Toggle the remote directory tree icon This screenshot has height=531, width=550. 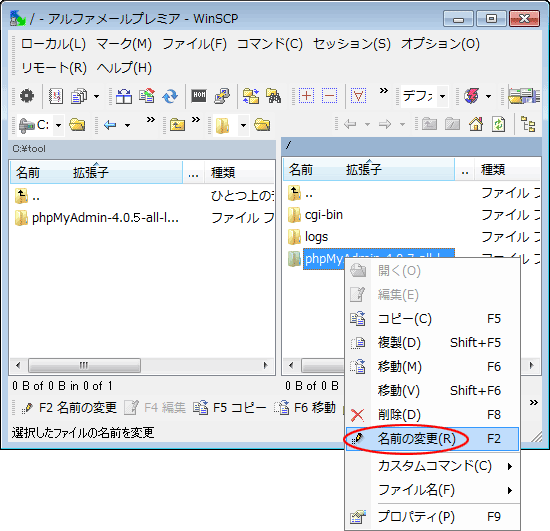[528, 124]
